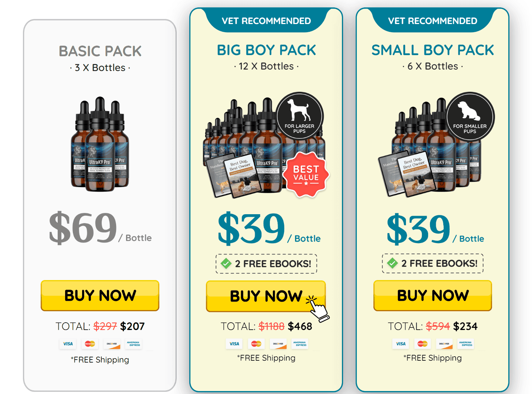532x394 pixels.
Task: Click the For Smaller Pups dog badge
Action: point(470,116)
